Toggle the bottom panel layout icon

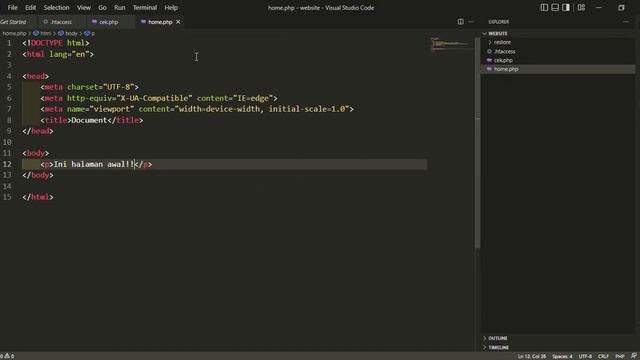coord(555,7)
